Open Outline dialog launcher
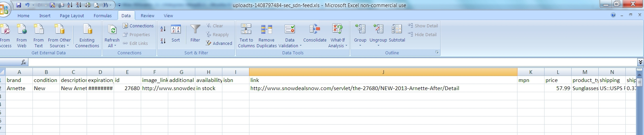The width and height of the screenshot is (644, 135). click(437, 52)
